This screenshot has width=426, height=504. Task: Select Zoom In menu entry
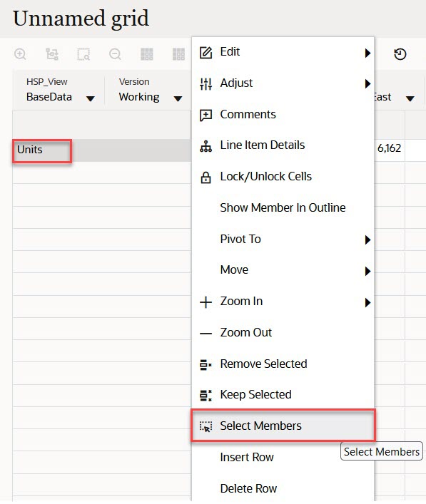[283, 302]
